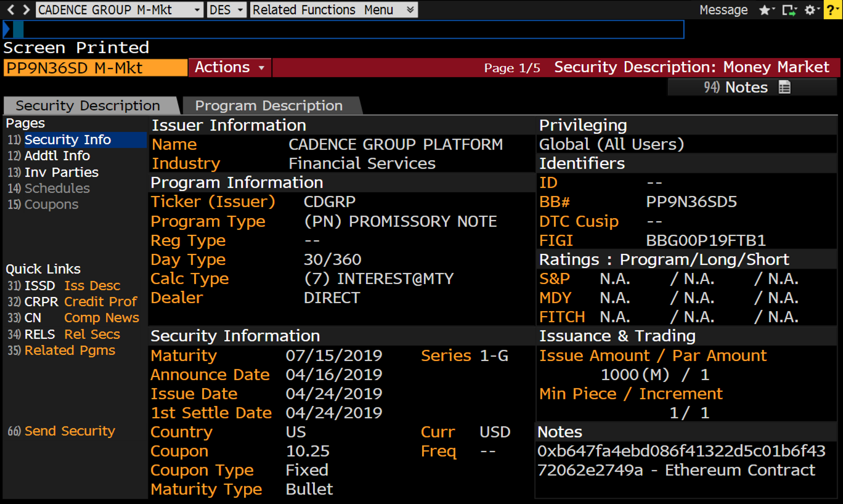This screenshot has height=504, width=843.
Task: Click Send Security
Action: pos(69,431)
